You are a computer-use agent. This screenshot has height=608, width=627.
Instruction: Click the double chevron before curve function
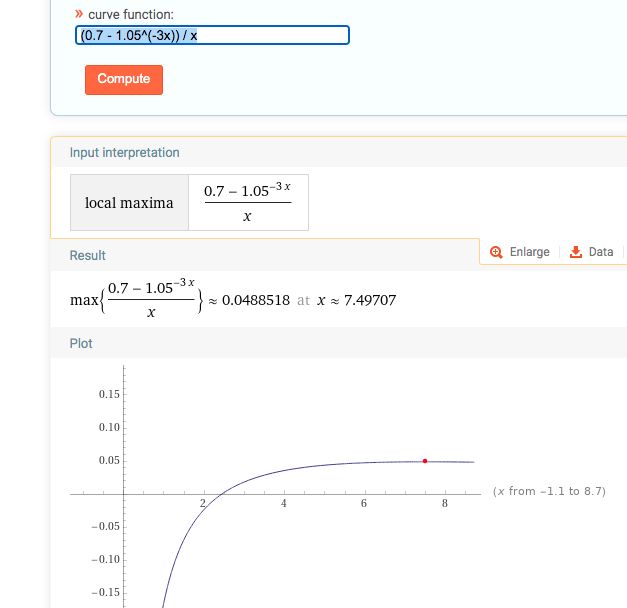pyautogui.click(x=79, y=15)
